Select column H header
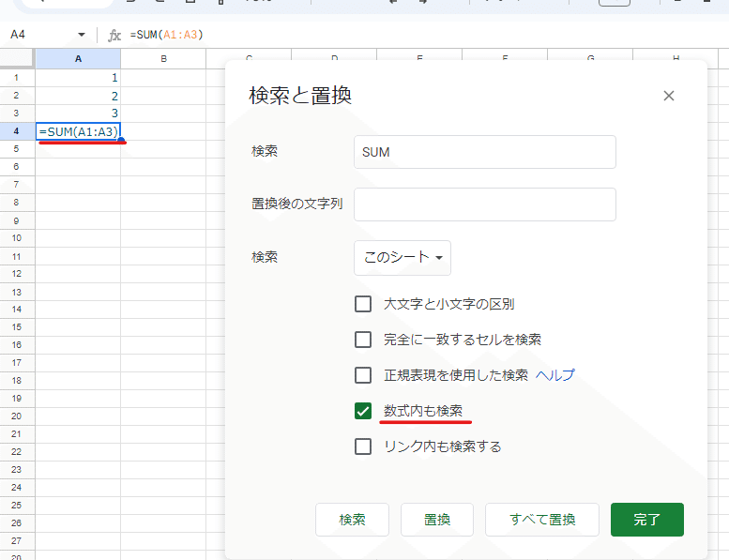Viewport: 729px width, 560px height. coord(676,54)
